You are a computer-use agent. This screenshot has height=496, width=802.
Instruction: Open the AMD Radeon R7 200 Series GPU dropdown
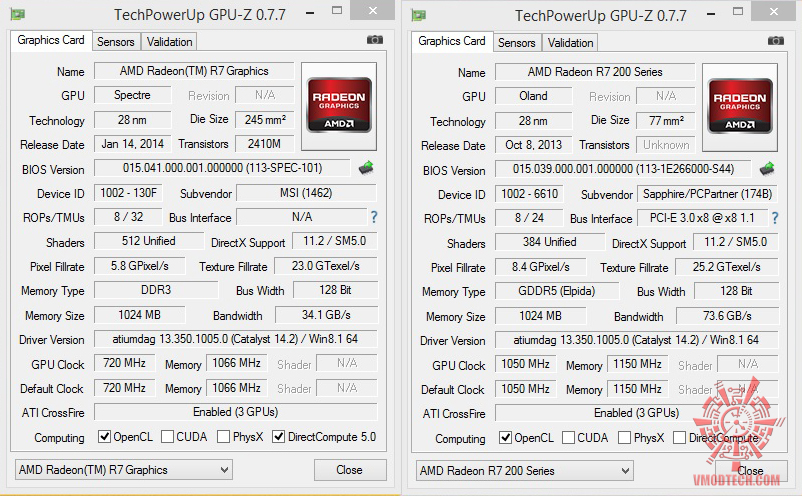524,470
